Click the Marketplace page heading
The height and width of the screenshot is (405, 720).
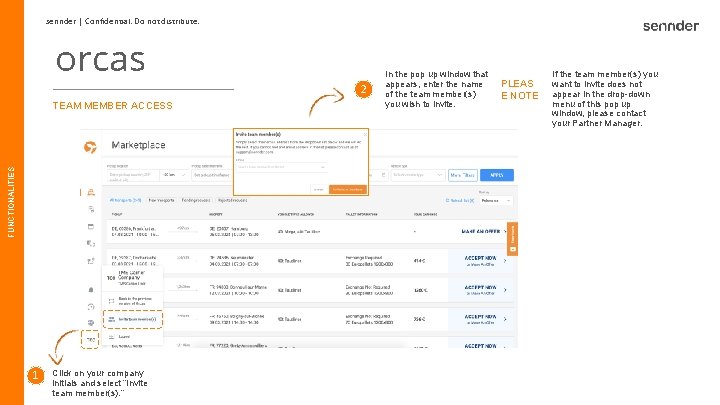click(x=138, y=145)
